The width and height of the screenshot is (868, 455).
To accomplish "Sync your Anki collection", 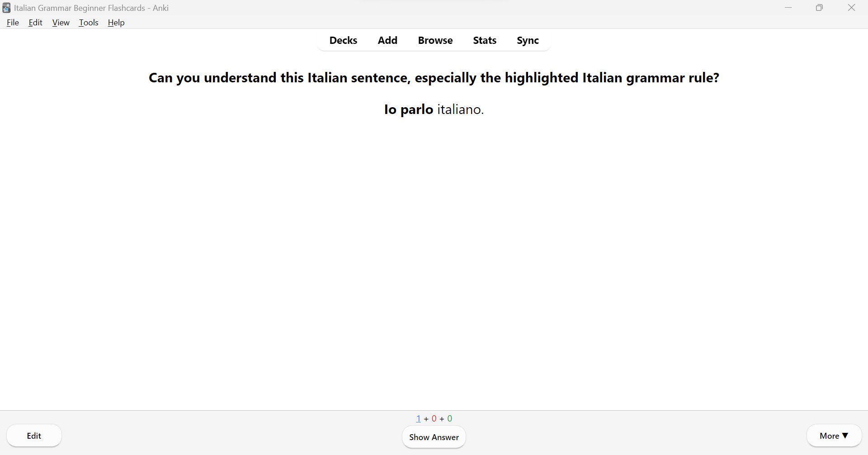I will (x=528, y=40).
